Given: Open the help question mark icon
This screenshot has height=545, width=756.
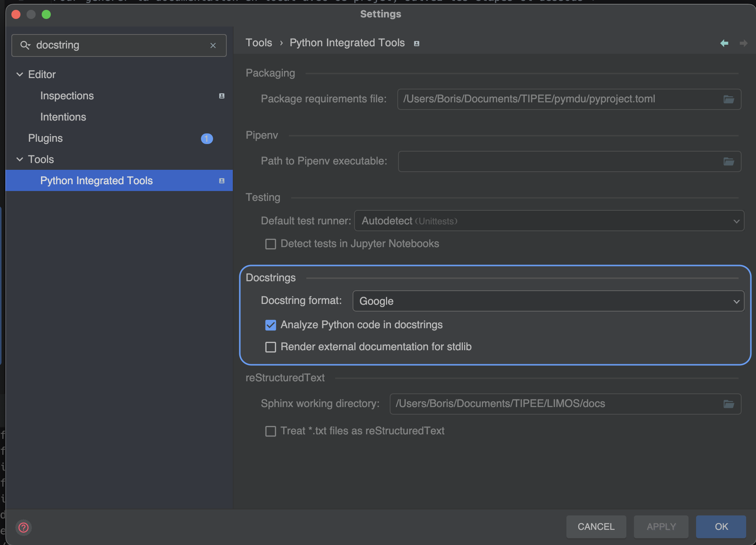Looking at the screenshot, I should 24,527.
